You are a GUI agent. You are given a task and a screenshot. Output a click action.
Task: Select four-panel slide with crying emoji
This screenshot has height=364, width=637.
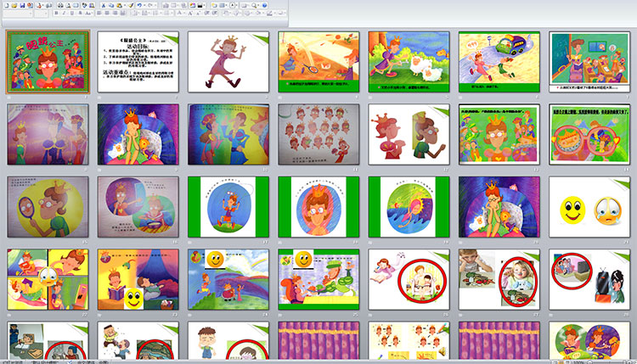click(48, 280)
